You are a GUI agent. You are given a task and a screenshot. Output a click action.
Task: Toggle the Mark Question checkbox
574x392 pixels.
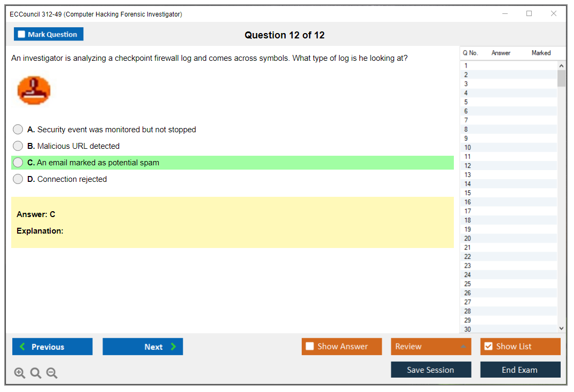pos(22,34)
